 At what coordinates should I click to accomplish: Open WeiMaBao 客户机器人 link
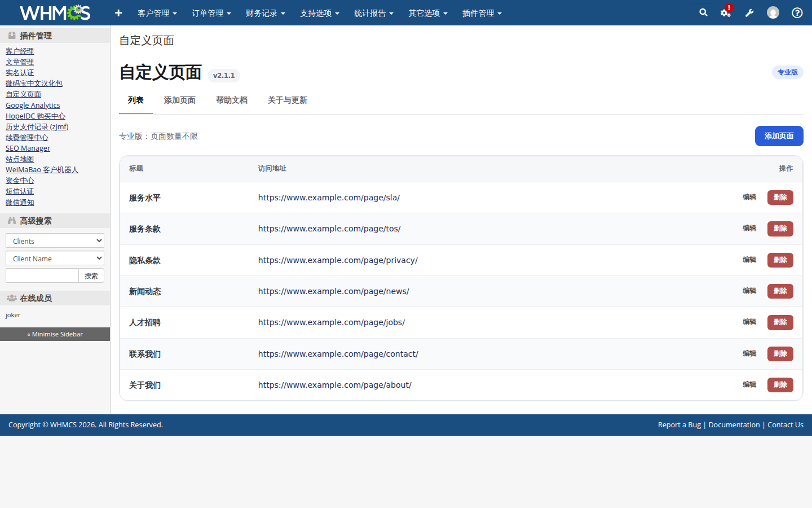pos(42,170)
